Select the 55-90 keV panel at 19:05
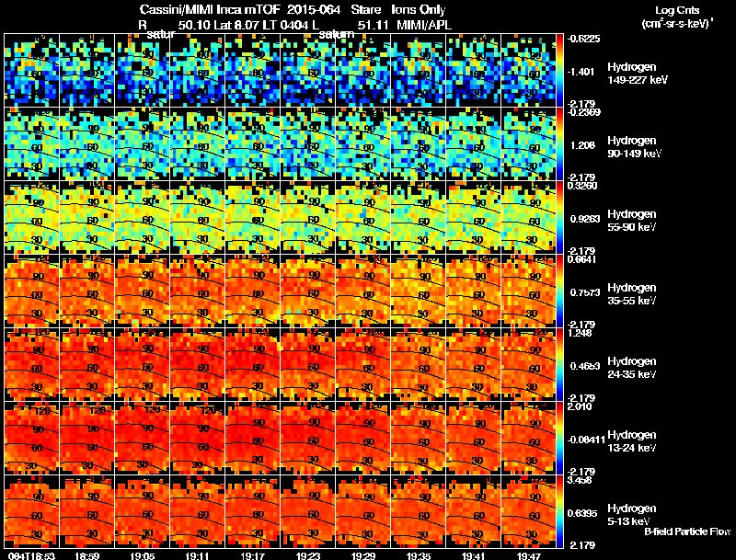The height and width of the screenshot is (560, 736). tap(143, 218)
